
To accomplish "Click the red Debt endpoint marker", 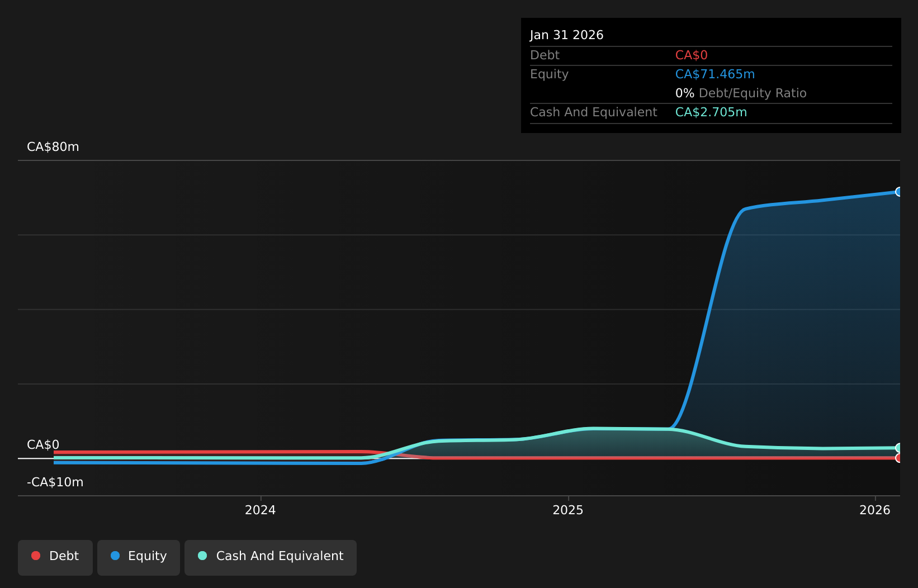I will [899, 458].
